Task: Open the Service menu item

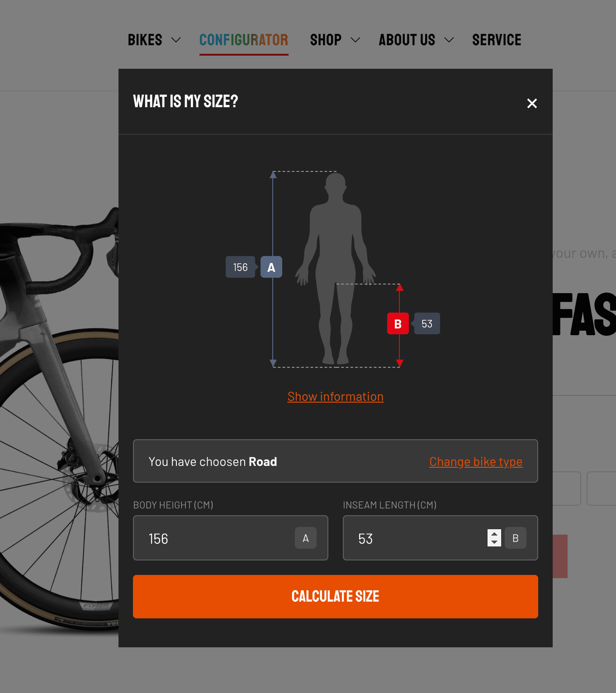Action: (x=497, y=40)
